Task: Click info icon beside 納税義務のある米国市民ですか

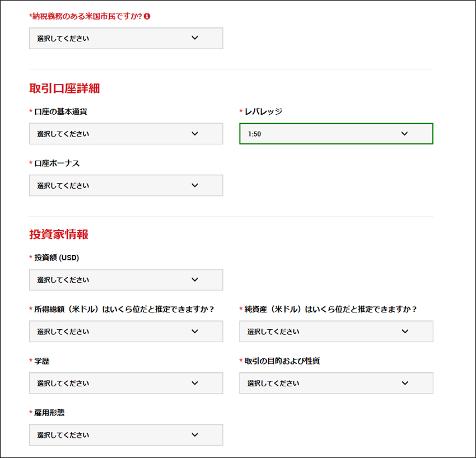Action: [147, 16]
